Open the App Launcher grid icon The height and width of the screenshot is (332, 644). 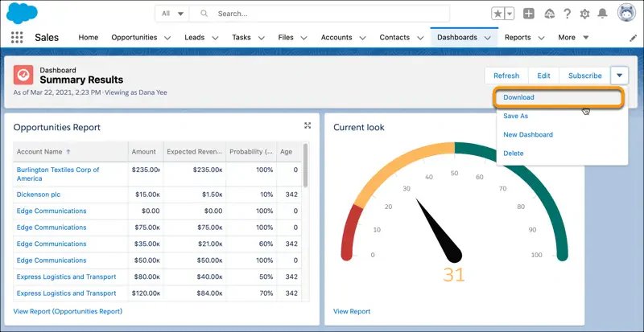(17, 37)
